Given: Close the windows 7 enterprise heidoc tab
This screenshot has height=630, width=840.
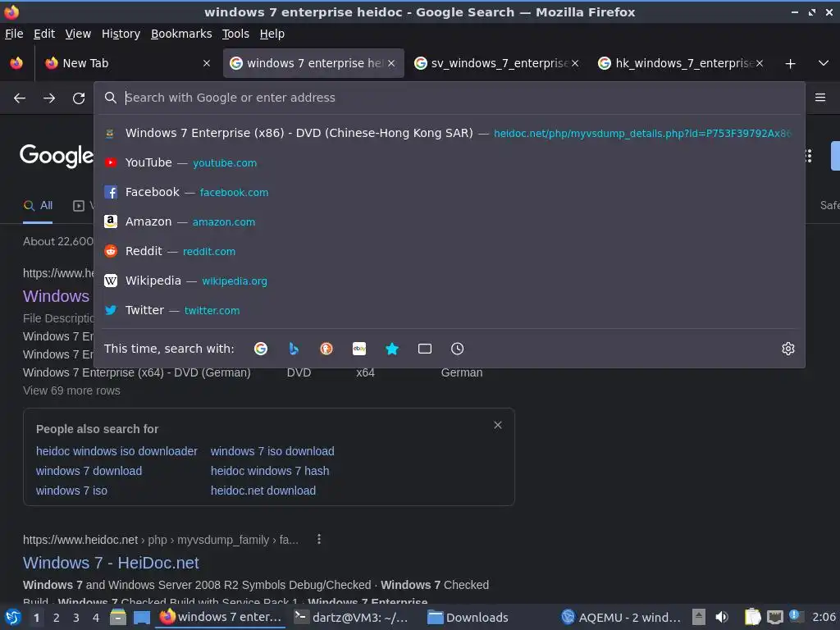Looking at the screenshot, I should coord(391,63).
